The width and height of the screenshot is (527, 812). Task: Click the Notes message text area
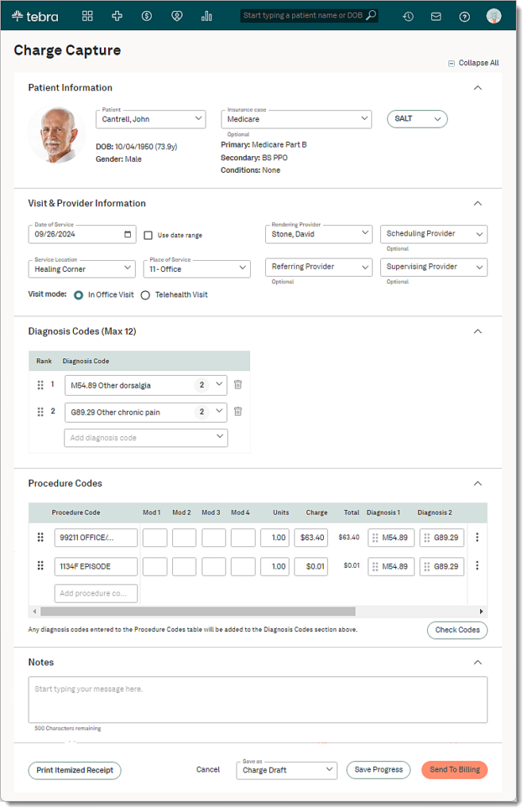pos(258,699)
